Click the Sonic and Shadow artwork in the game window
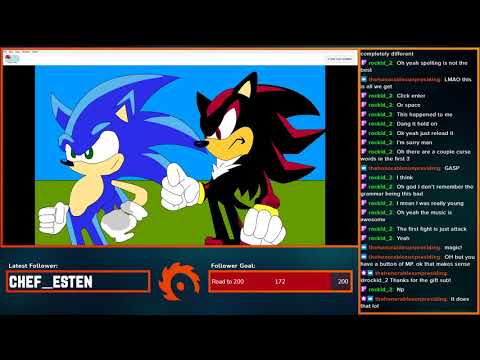The width and height of the screenshot is (480, 360). pyautogui.click(x=180, y=155)
